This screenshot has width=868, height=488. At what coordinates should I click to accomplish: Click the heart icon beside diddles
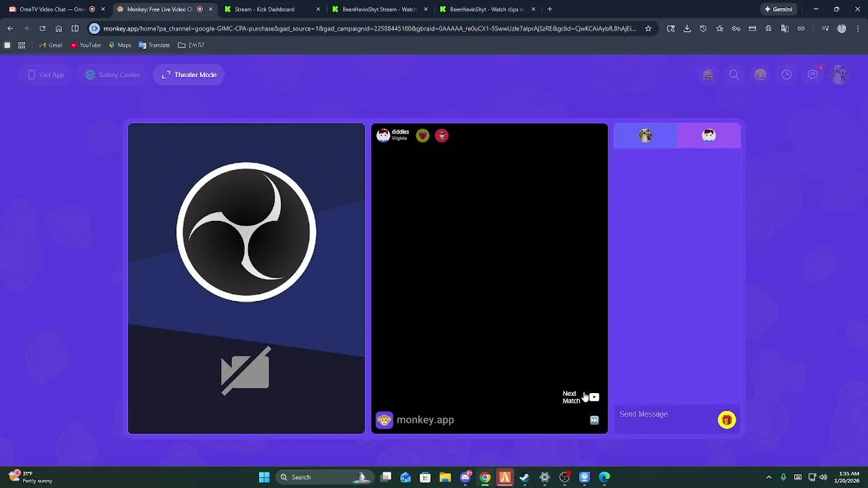coord(422,136)
